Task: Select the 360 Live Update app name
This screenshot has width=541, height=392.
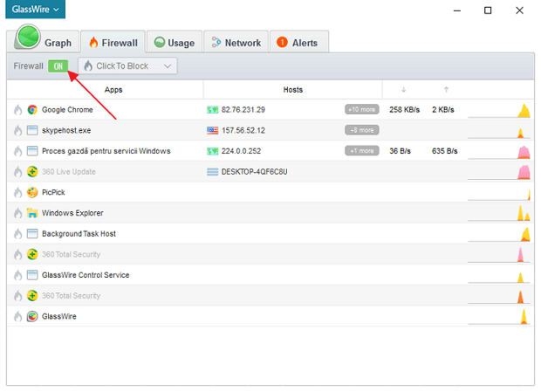Action: (69, 171)
